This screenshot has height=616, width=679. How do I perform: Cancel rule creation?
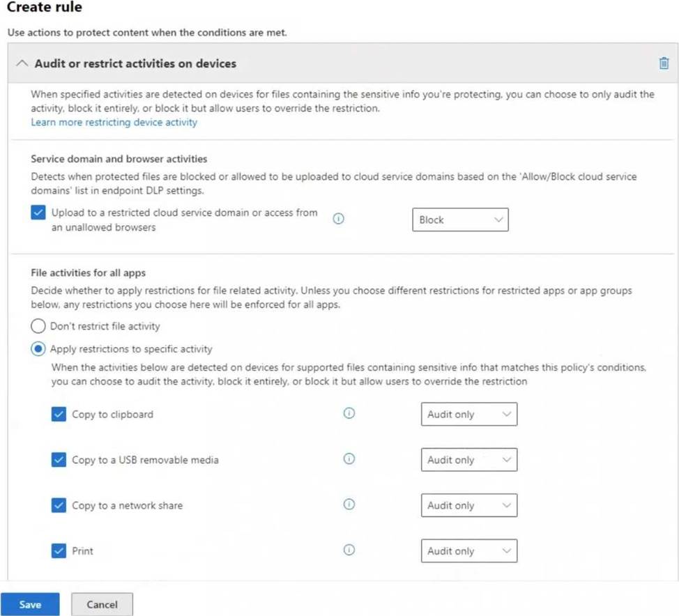(102, 604)
